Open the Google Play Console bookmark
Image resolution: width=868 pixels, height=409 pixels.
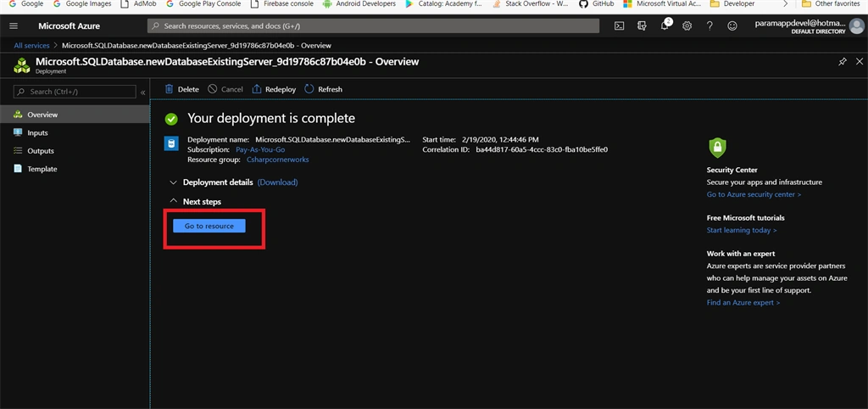point(202,4)
